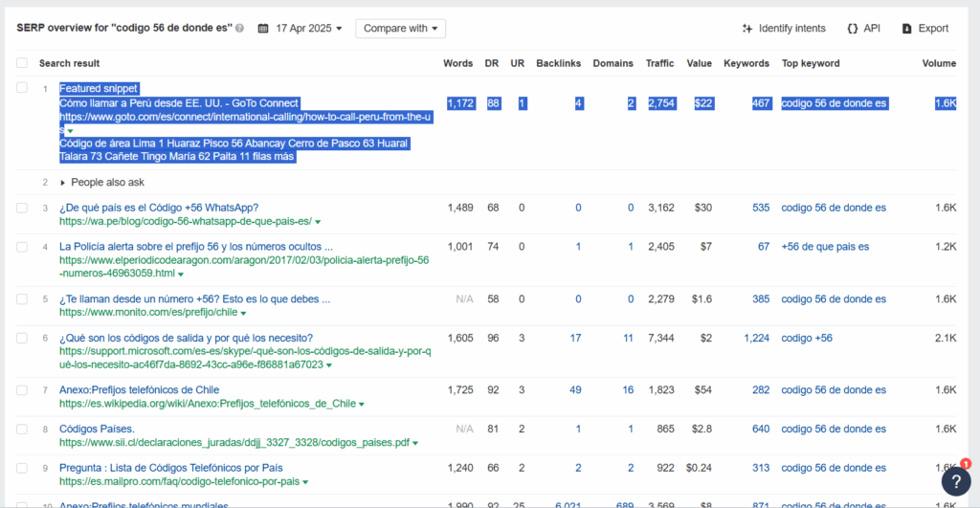Check the wa.pe result checkbox
The image size is (980, 508).
[22, 208]
